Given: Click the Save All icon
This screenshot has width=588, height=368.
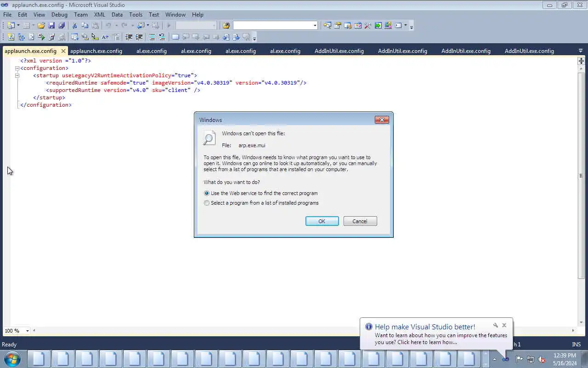Looking at the screenshot, I should coord(62,25).
